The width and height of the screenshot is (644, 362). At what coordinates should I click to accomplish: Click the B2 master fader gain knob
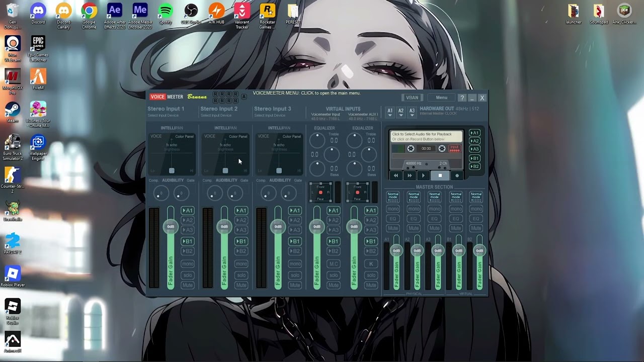[479, 250]
